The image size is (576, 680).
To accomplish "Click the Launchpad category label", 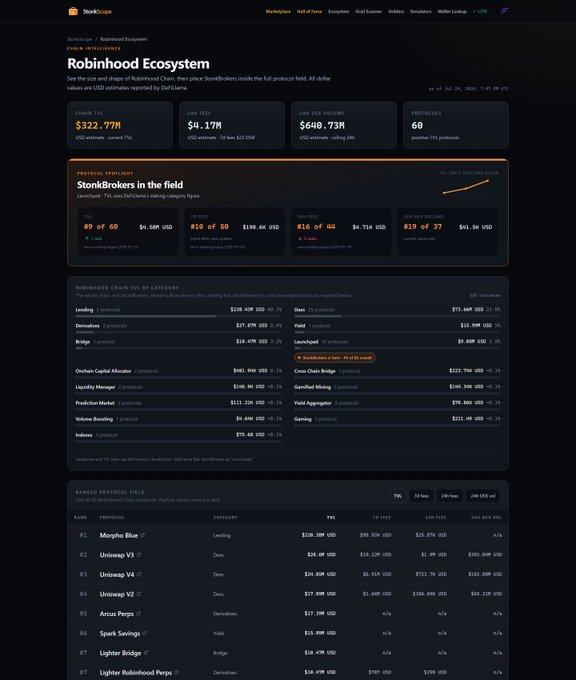I will 306,342.
